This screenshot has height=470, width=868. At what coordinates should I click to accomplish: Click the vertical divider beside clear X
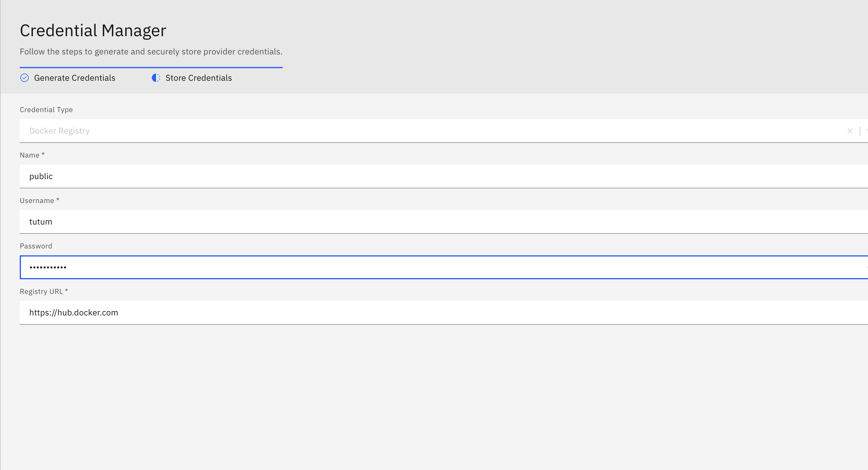click(860, 131)
